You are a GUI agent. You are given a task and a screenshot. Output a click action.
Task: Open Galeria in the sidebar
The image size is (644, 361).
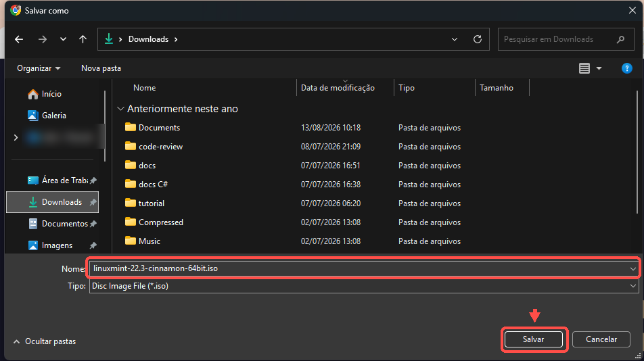tap(47, 116)
